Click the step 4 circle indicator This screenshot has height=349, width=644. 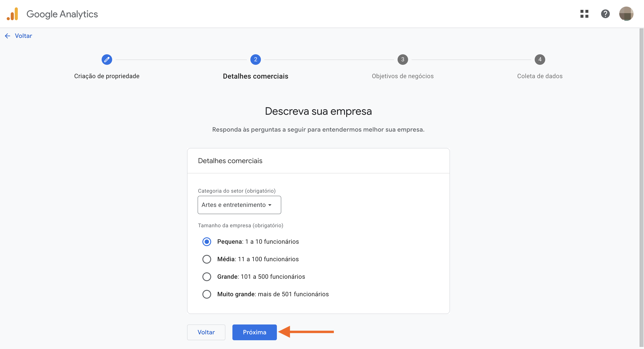pyautogui.click(x=540, y=60)
